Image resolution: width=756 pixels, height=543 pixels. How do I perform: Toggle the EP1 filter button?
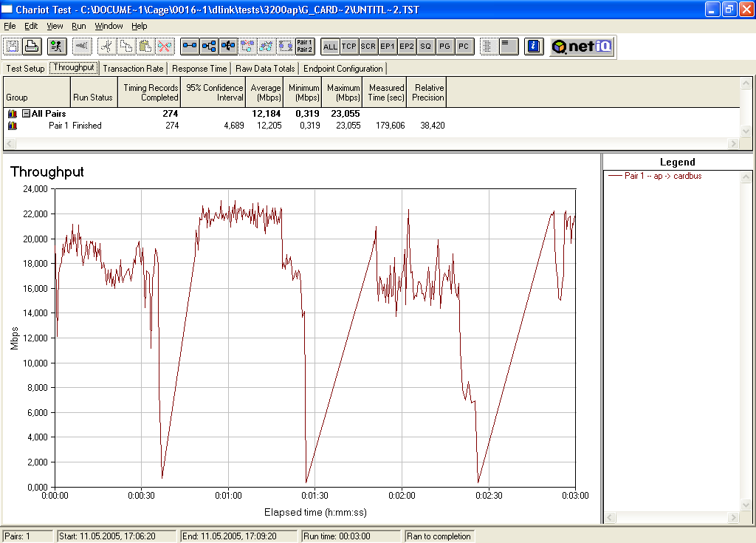[388, 47]
